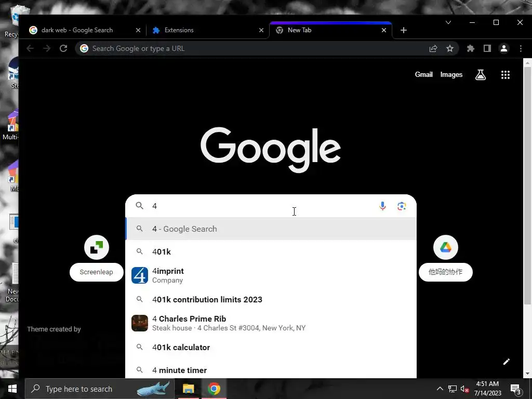Close the dark web Google Search tab
The image size is (532, 399).
pyautogui.click(x=138, y=30)
